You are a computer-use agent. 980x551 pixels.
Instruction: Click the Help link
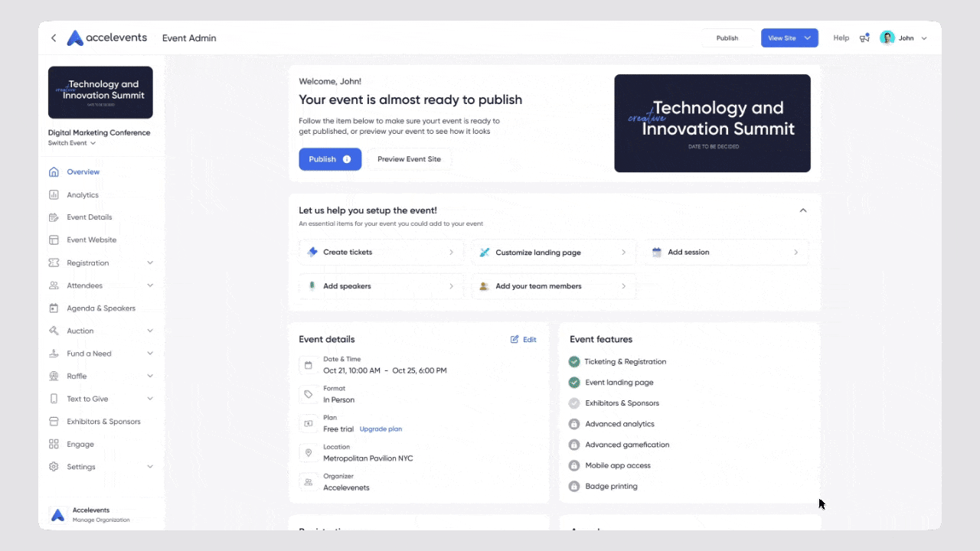[841, 38]
